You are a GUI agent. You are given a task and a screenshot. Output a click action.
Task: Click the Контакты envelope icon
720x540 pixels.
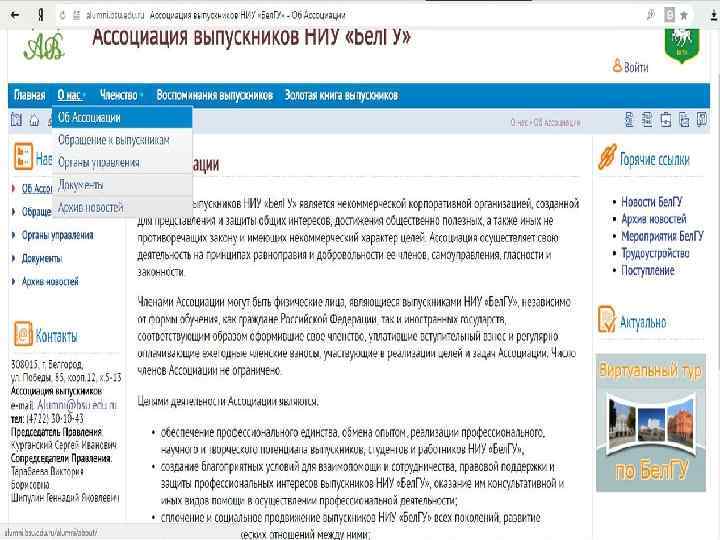point(23,333)
